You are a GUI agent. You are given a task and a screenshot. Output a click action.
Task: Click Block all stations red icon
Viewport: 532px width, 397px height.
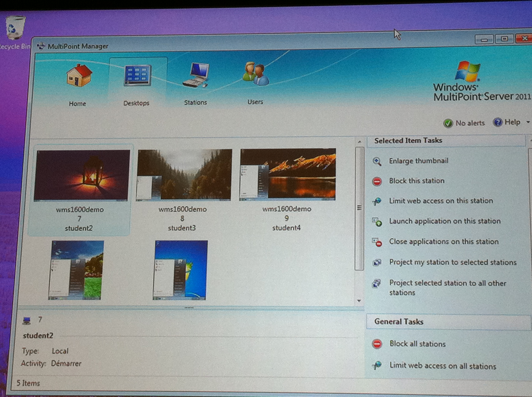377,344
